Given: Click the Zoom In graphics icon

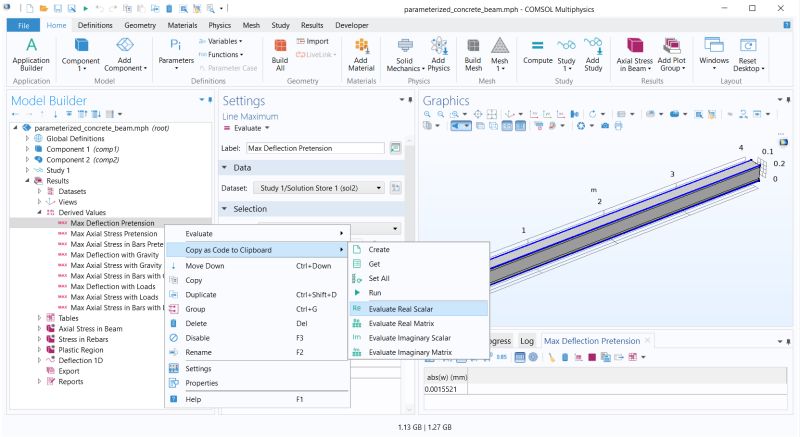Looking at the screenshot, I should pos(427,114).
